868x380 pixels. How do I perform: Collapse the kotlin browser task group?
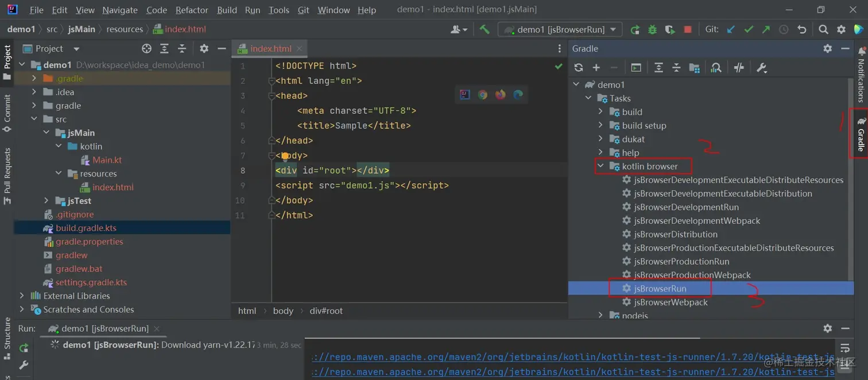(600, 166)
